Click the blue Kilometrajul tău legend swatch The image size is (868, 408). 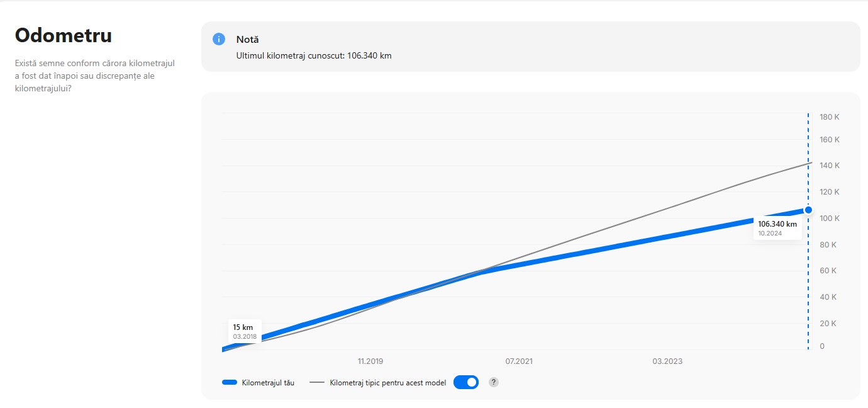pos(230,382)
